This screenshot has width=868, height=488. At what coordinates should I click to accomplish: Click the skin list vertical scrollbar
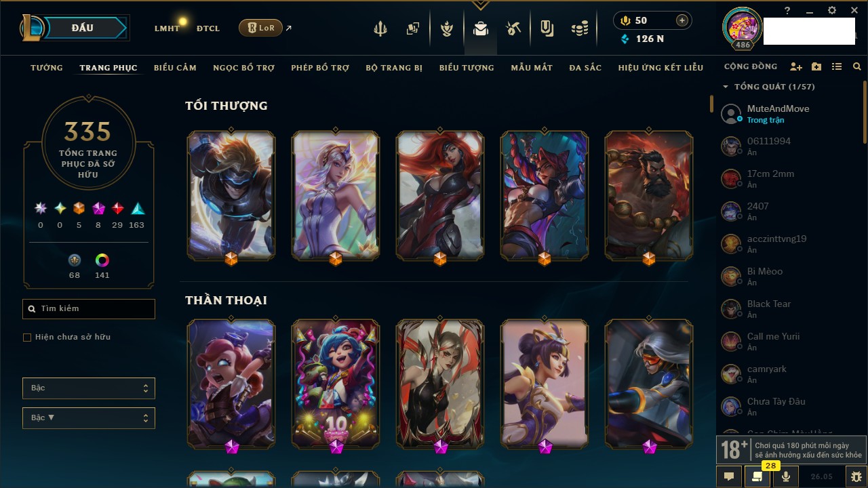[x=711, y=104]
